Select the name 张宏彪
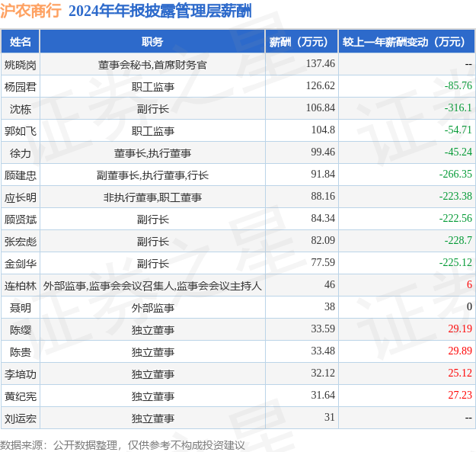476x452 pixels. point(21,242)
